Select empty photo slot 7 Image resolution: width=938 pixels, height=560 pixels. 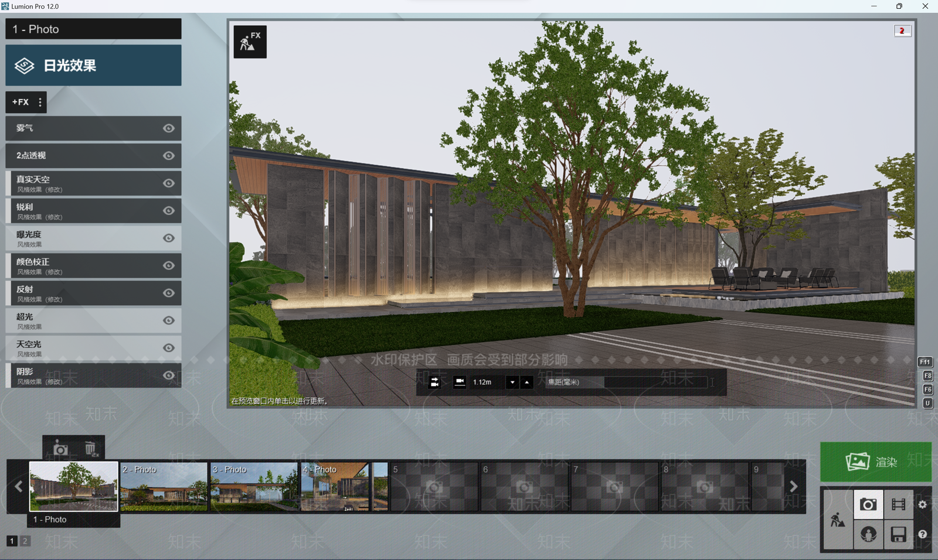pyautogui.click(x=615, y=486)
